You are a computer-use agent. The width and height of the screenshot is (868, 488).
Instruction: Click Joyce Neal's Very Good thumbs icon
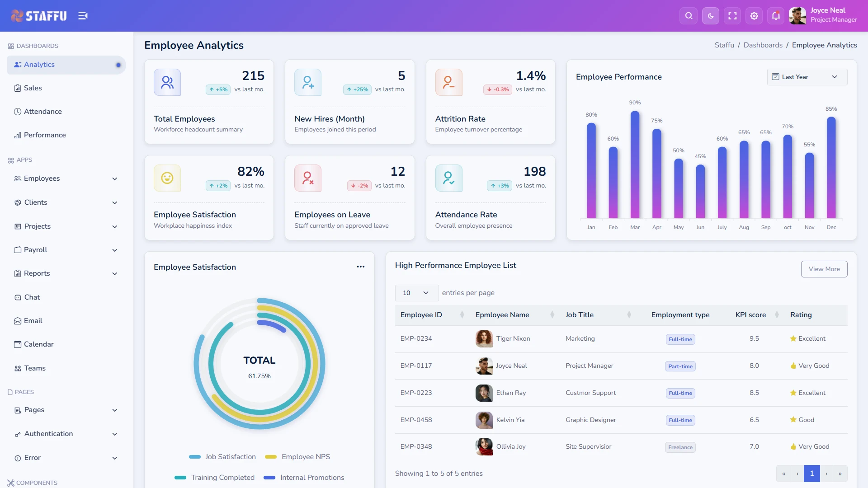tap(793, 366)
